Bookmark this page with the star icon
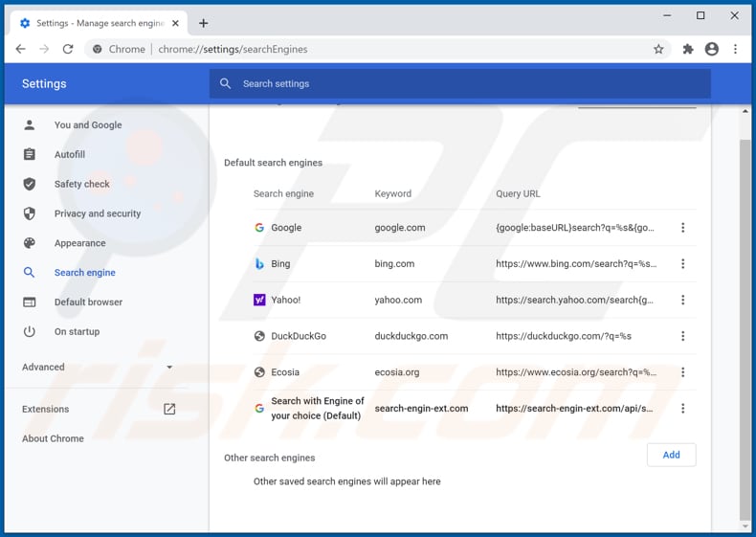This screenshot has height=537, width=756. coord(658,49)
